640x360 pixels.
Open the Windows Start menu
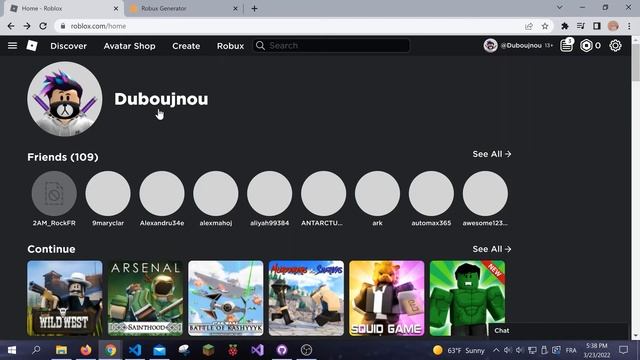(x=12, y=350)
